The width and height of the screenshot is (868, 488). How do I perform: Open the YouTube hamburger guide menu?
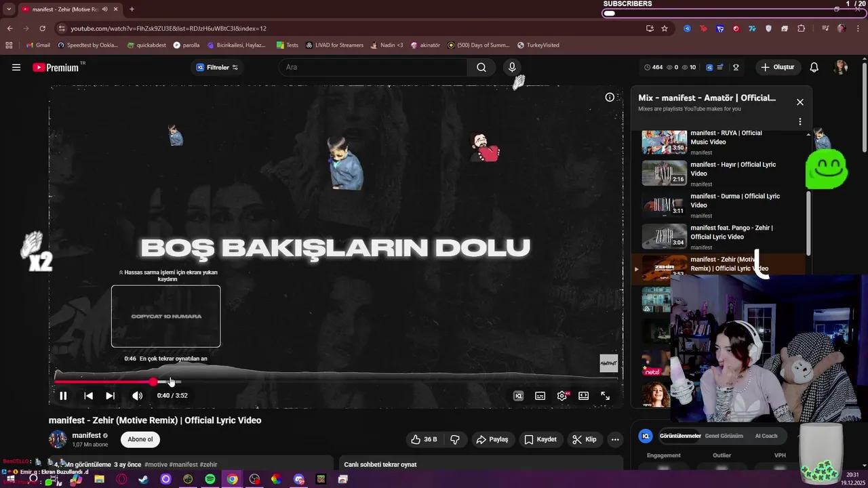pos(16,67)
